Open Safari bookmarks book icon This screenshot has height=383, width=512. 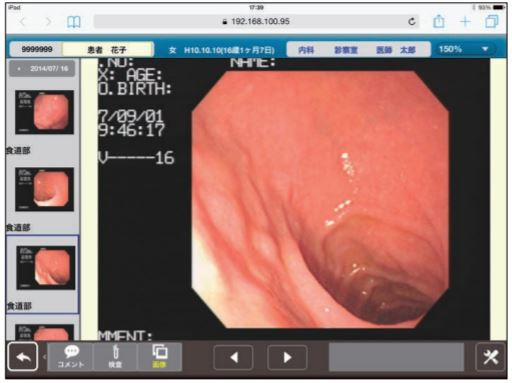coord(74,22)
